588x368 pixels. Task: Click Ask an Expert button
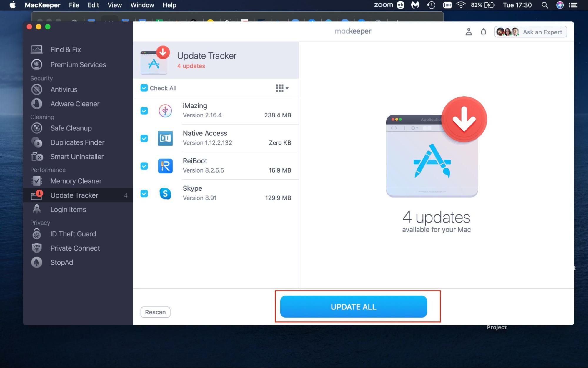click(531, 32)
